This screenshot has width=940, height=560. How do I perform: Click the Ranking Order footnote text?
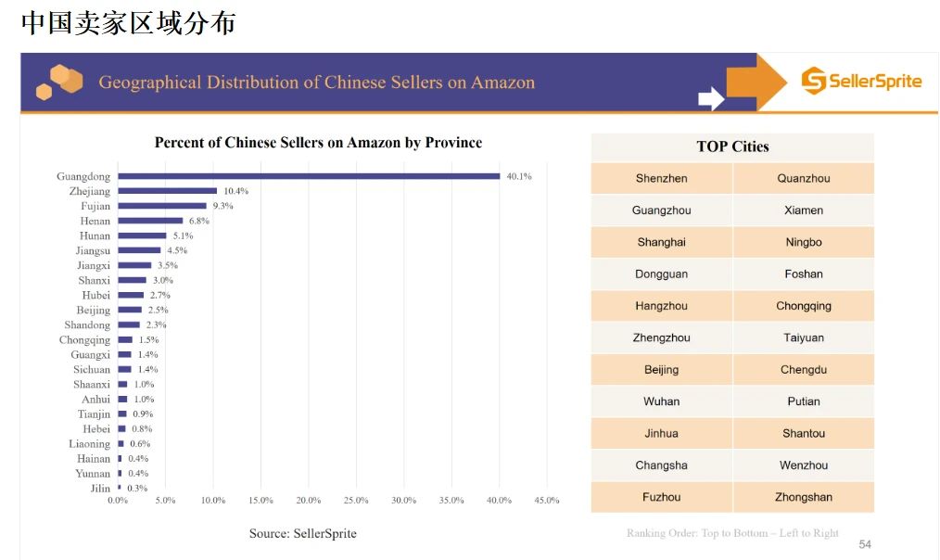click(x=732, y=533)
